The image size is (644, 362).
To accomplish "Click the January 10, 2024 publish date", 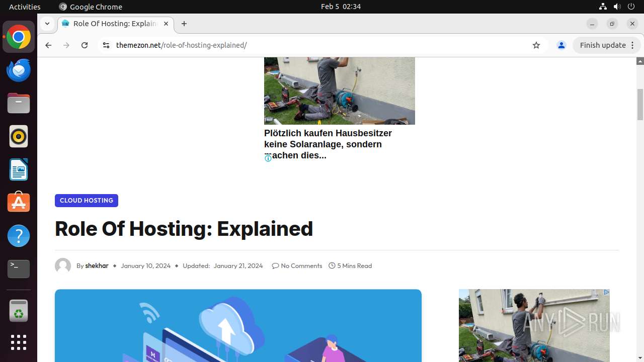I will click(145, 265).
